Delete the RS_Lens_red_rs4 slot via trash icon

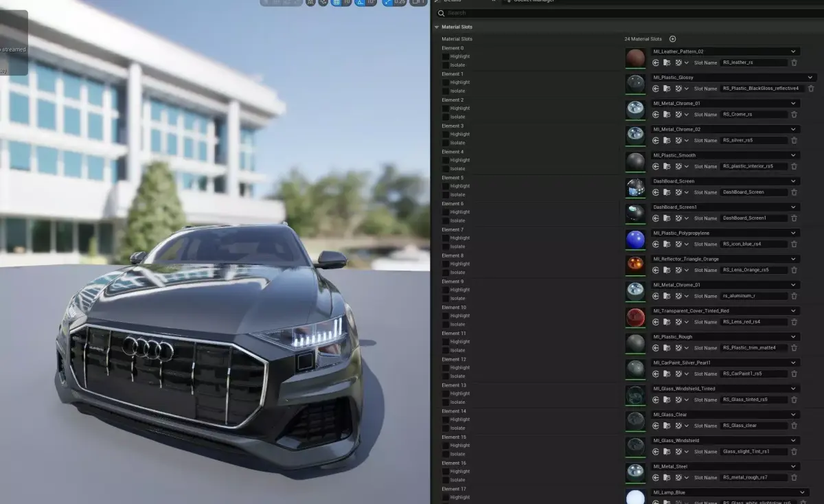[794, 322]
